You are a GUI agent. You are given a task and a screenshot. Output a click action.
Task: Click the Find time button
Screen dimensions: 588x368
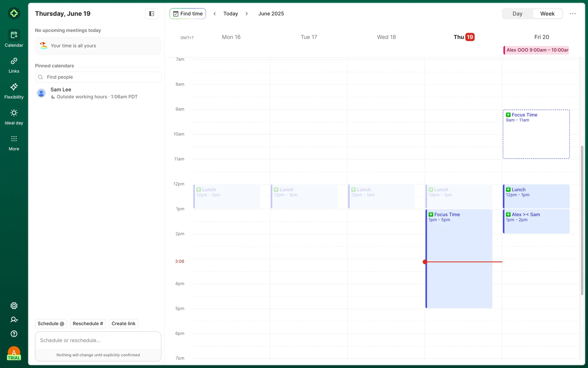tap(188, 14)
